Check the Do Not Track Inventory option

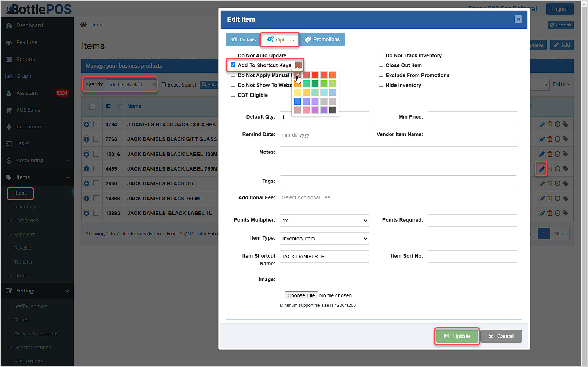point(381,54)
